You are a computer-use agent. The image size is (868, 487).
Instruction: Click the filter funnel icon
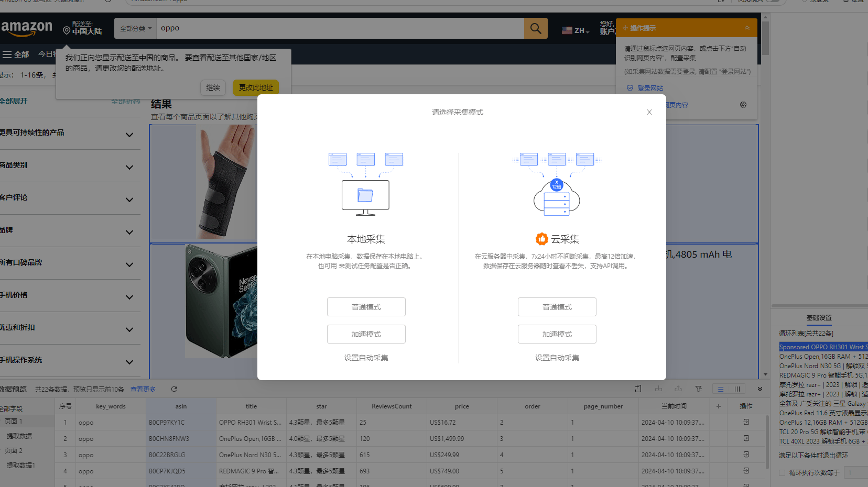coord(699,389)
